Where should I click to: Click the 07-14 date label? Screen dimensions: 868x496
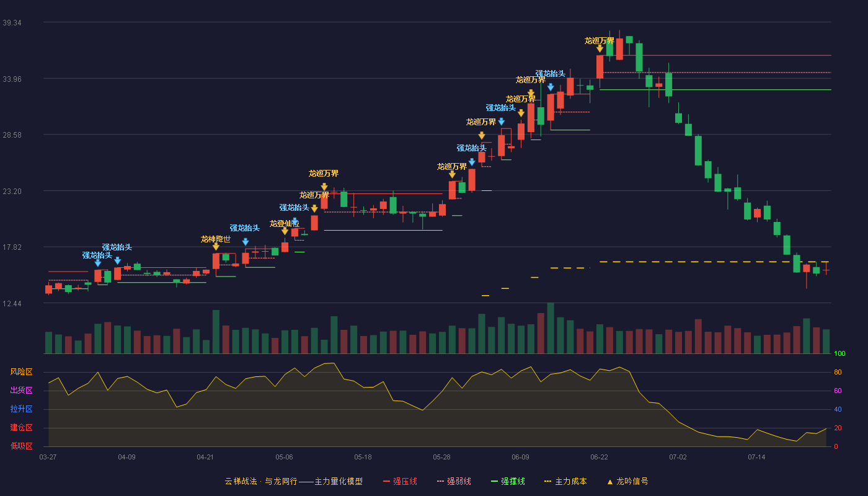click(x=756, y=457)
